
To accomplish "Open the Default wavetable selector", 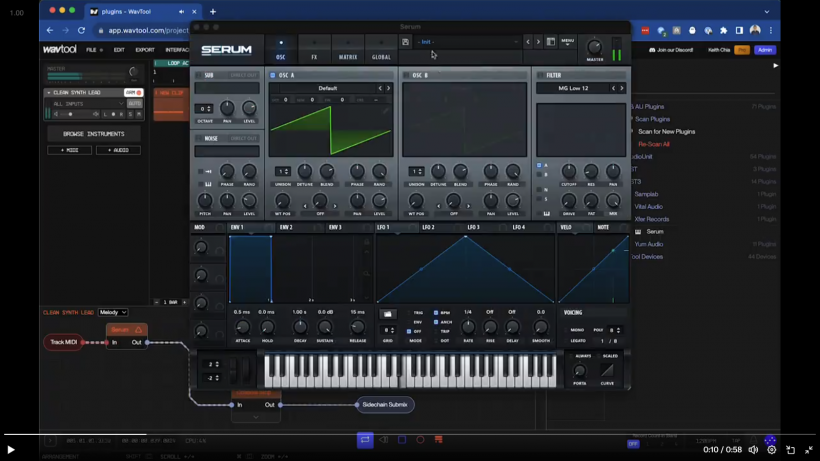I will point(327,88).
